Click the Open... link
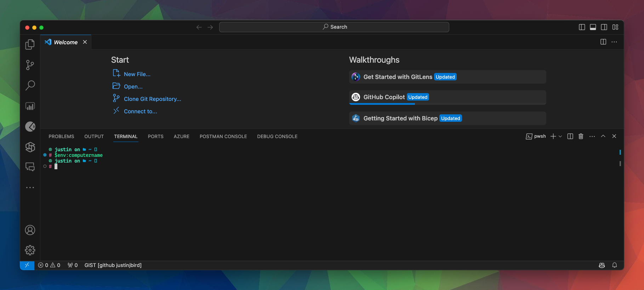The width and height of the screenshot is (644, 290). (133, 86)
